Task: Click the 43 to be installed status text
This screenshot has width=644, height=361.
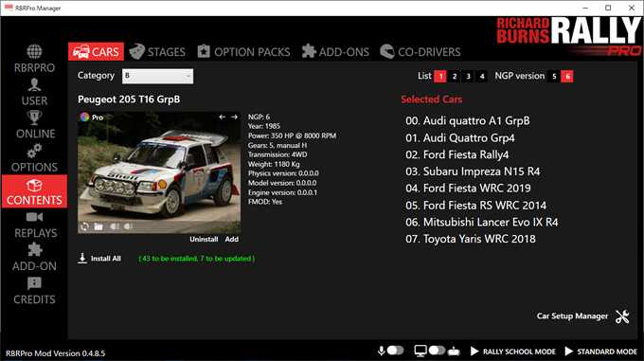Action: [197, 259]
